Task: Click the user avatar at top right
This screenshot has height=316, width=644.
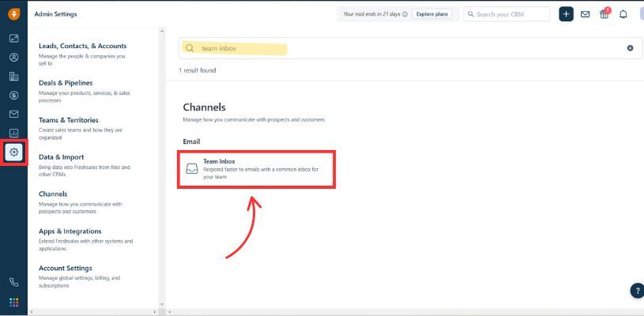Action: tap(642, 14)
